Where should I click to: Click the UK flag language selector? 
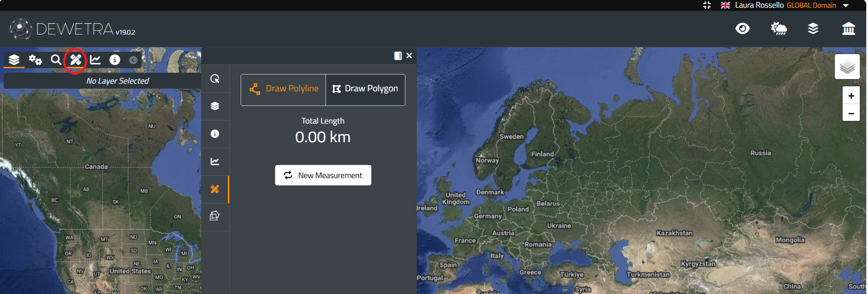[x=725, y=5]
